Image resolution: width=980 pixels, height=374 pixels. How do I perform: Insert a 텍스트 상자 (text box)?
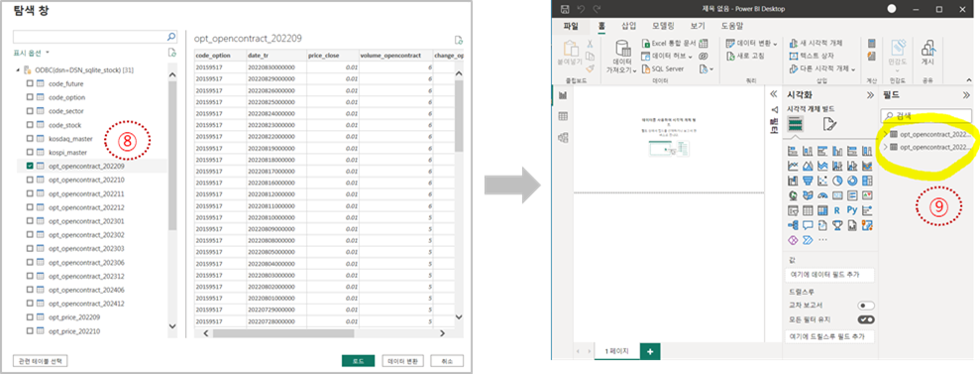coord(812,56)
